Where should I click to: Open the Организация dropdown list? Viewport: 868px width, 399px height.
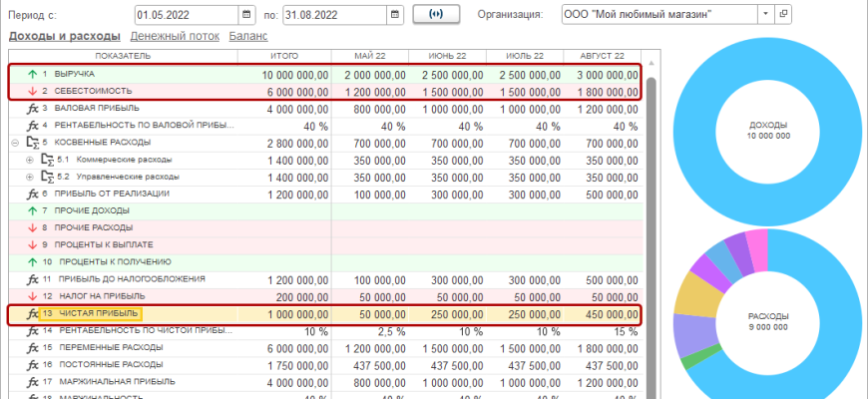click(x=765, y=14)
